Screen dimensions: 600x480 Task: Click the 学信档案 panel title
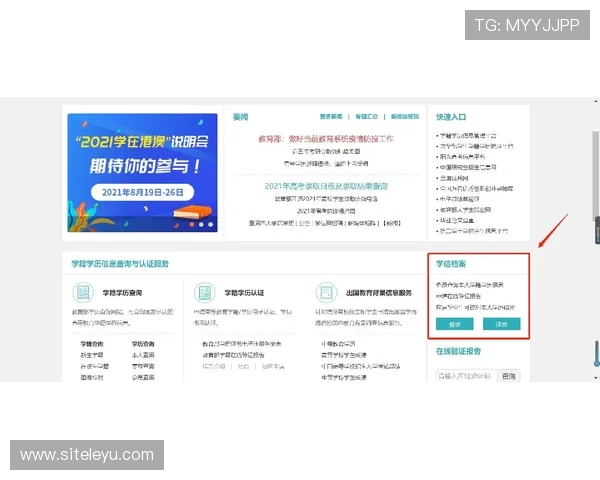(451, 264)
